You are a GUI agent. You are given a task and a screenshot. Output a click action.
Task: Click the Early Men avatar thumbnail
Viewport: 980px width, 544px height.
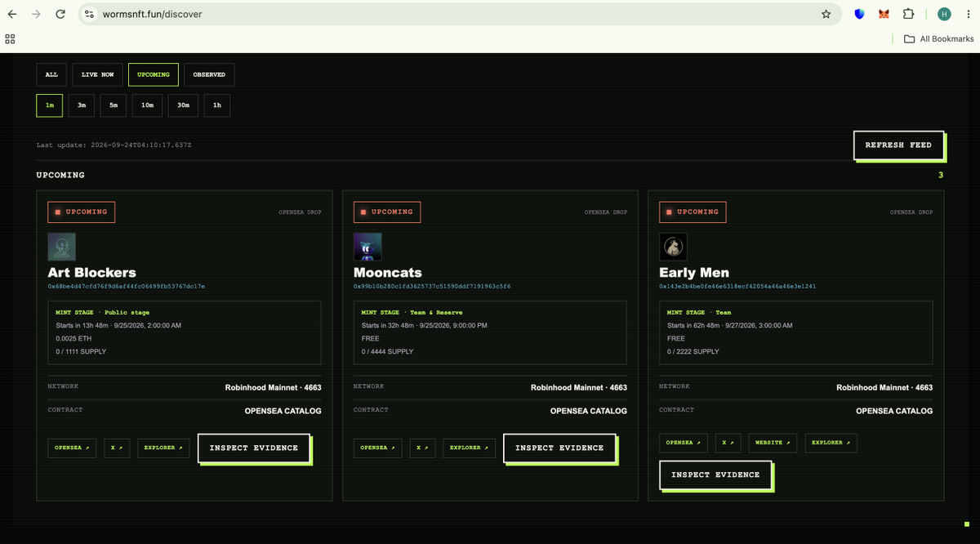[x=673, y=247]
